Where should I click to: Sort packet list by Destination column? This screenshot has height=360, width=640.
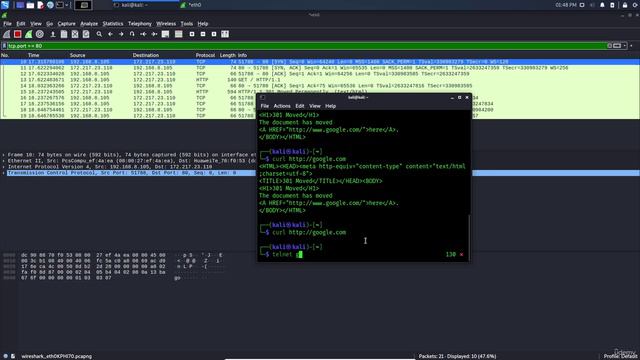(146, 55)
